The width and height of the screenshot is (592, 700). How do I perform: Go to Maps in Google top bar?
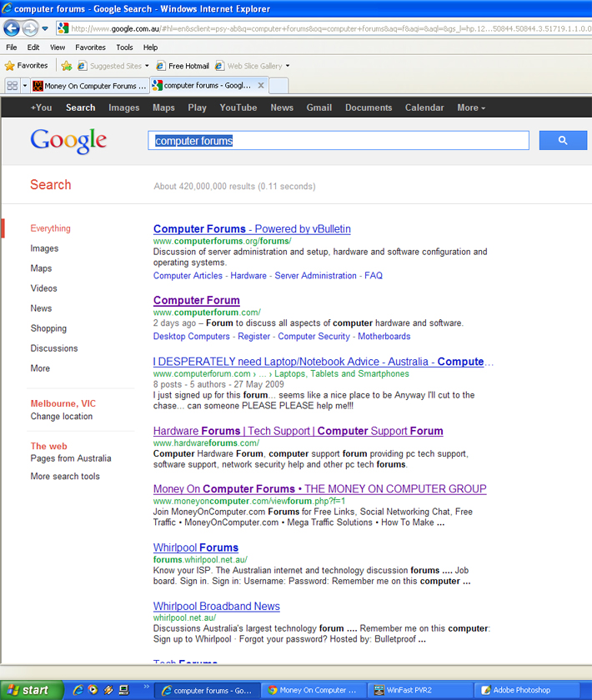163,107
